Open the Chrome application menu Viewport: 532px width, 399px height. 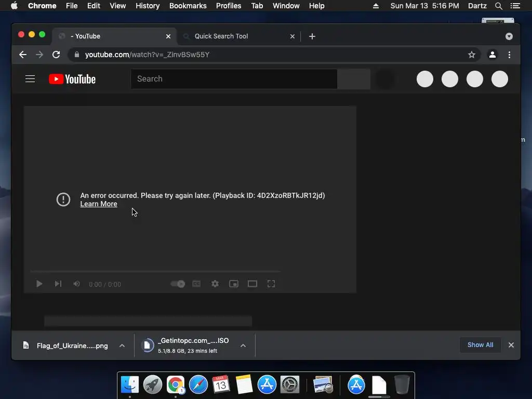click(42, 6)
